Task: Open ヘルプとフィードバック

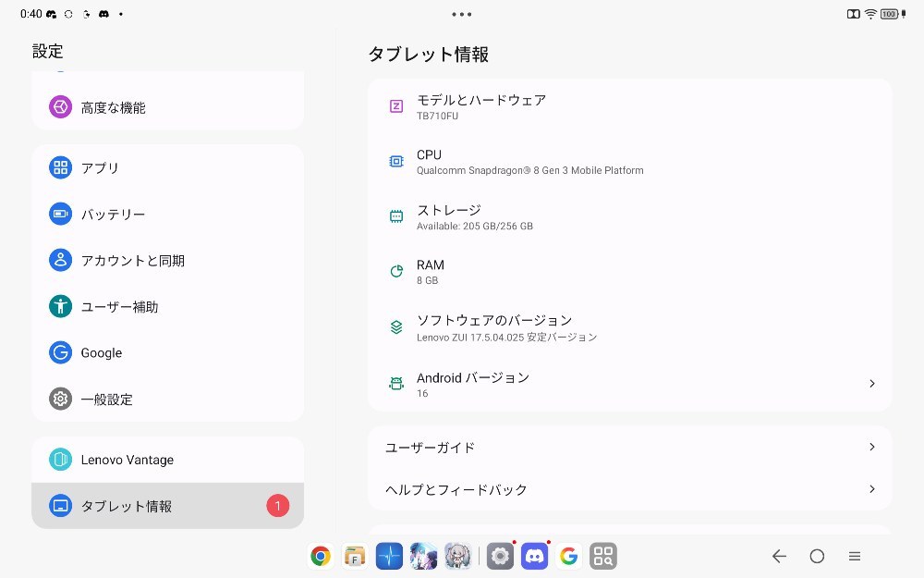Action: click(629, 489)
